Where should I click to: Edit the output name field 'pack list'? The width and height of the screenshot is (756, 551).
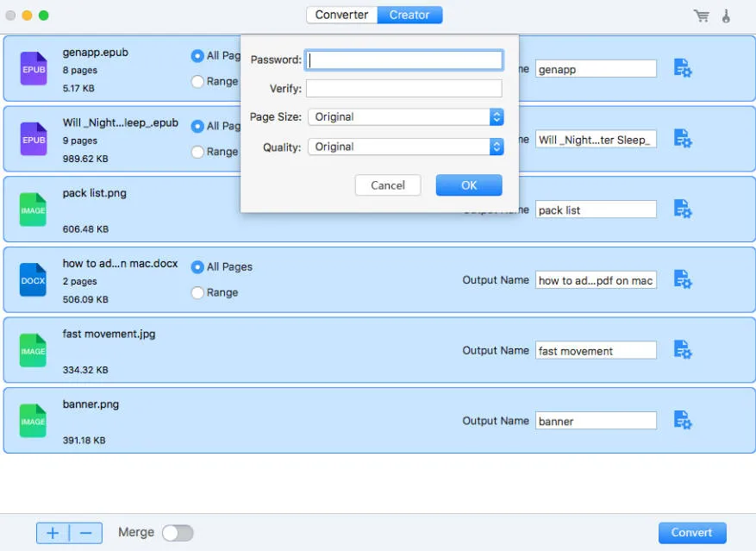click(x=596, y=210)
